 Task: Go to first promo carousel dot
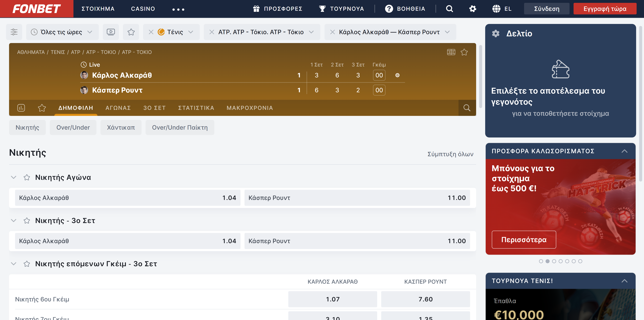pos(541,261)
